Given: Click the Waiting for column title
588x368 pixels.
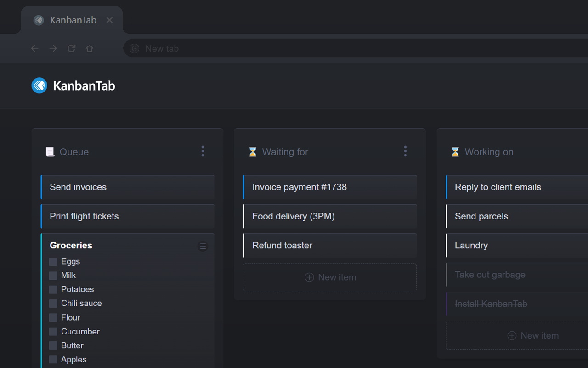Looking at the screenshot, I should tap(285, 152).
